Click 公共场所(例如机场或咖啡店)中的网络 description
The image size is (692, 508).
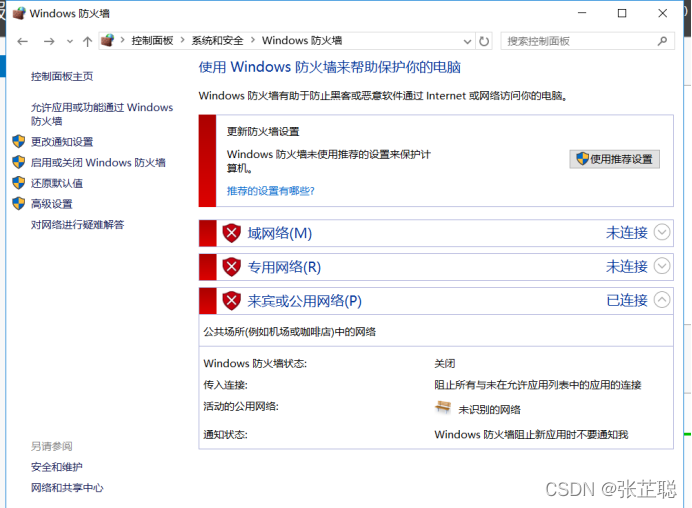click(x=290, y=332)
